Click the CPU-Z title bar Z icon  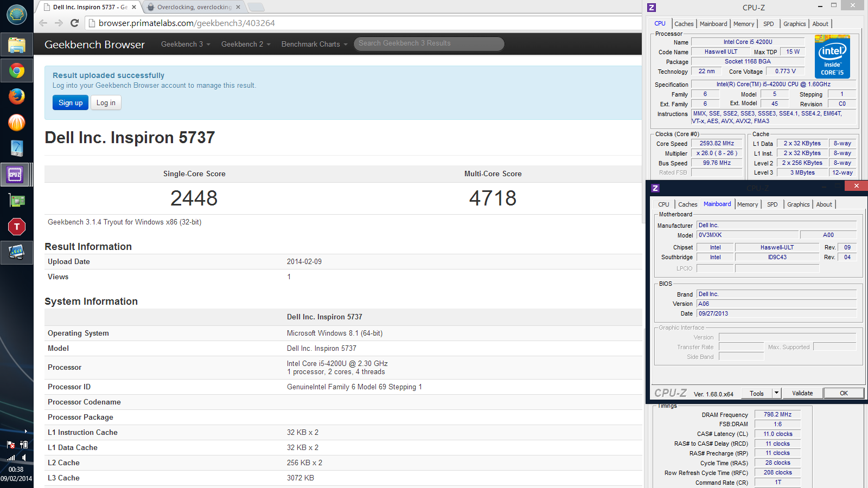(x=652, y=7)
